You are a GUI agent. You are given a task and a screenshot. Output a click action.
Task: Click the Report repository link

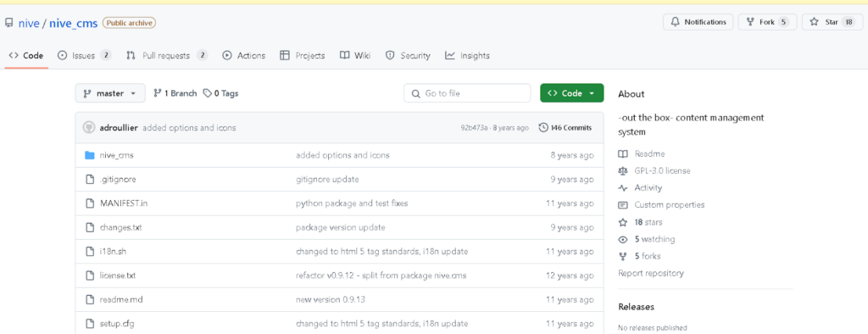pyautogui.click(x=651, y=273)
